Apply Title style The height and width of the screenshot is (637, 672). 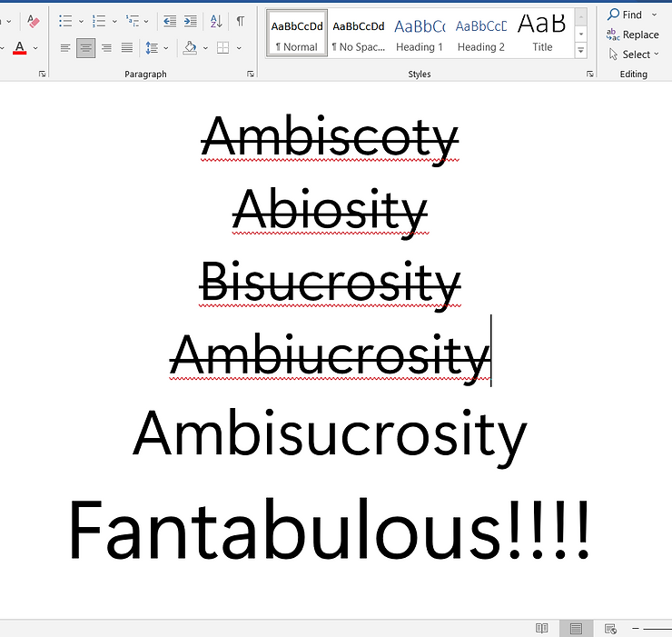coord(542,34)
